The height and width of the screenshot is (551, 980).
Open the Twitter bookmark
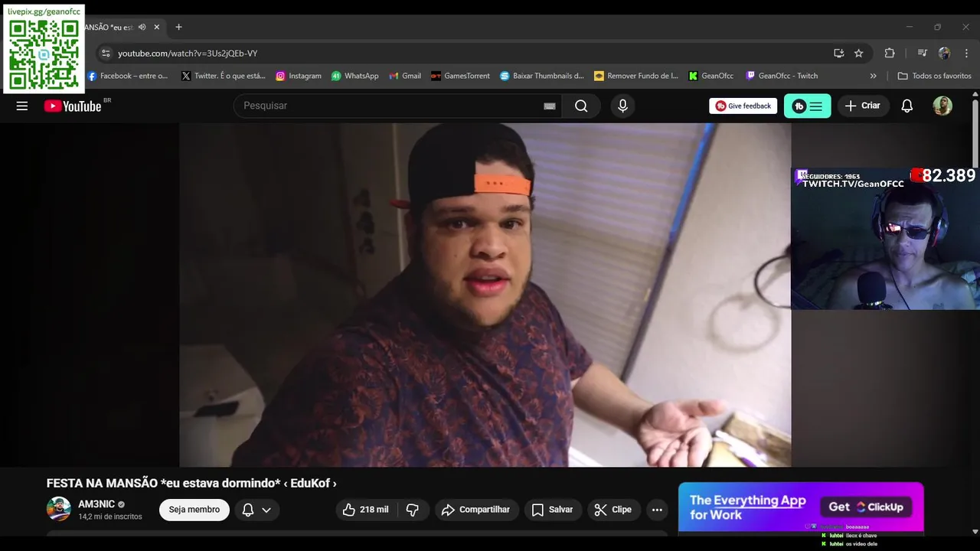(x=224, y=76)
